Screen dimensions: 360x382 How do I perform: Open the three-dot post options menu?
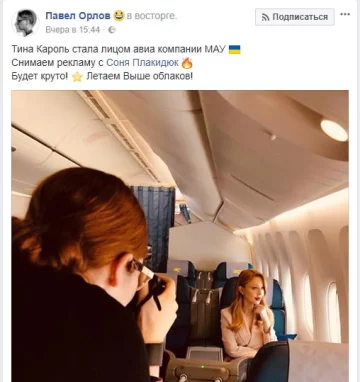tap(345, 14)
